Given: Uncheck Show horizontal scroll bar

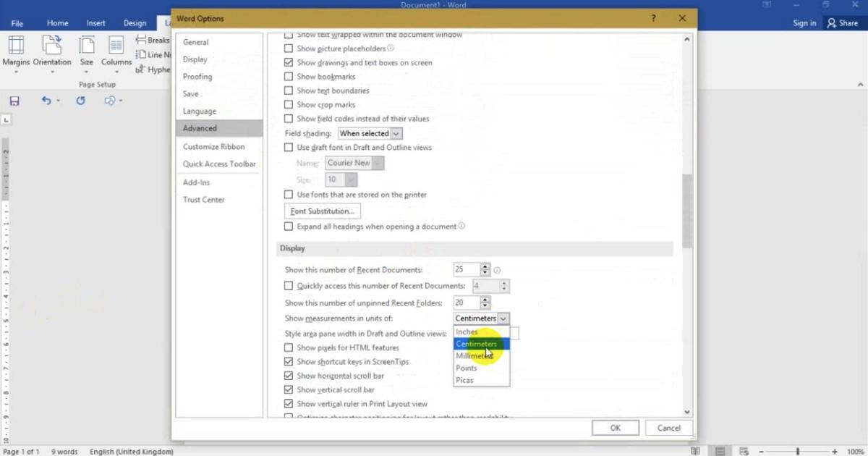Looking at the screenshot, I should [289, 376].
